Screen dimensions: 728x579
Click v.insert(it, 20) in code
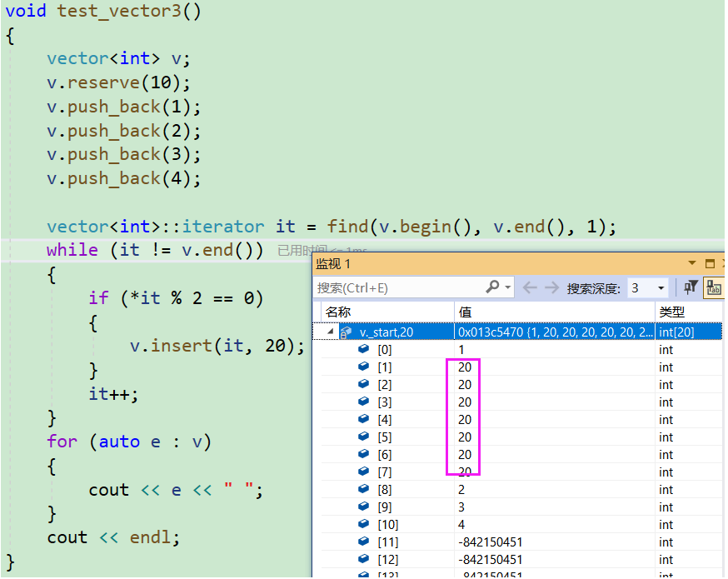coord(217,346)
